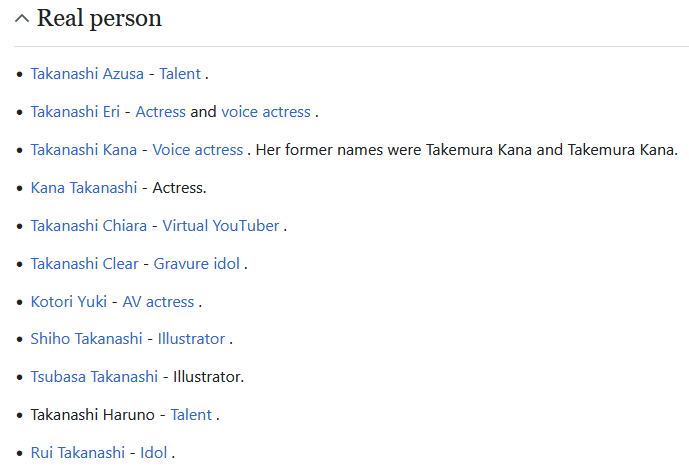The image size is (689, 475).
Task: Open the Rui Takanashi link
Action: (78, 453)
